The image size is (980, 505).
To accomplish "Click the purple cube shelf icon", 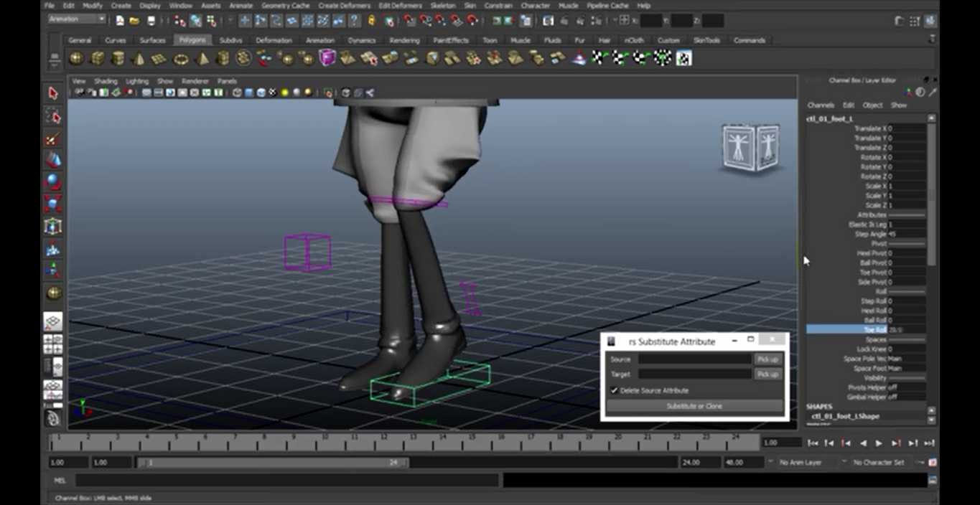I will [x=327, y=57].
